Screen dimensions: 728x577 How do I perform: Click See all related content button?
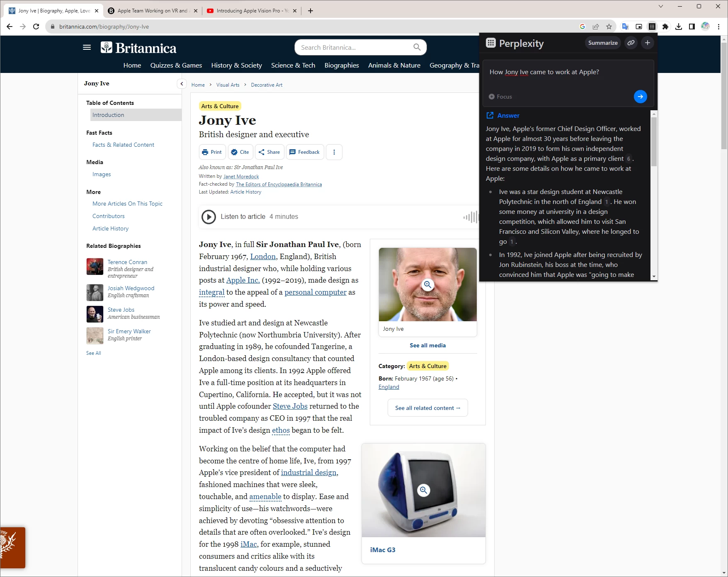[428, 408]
